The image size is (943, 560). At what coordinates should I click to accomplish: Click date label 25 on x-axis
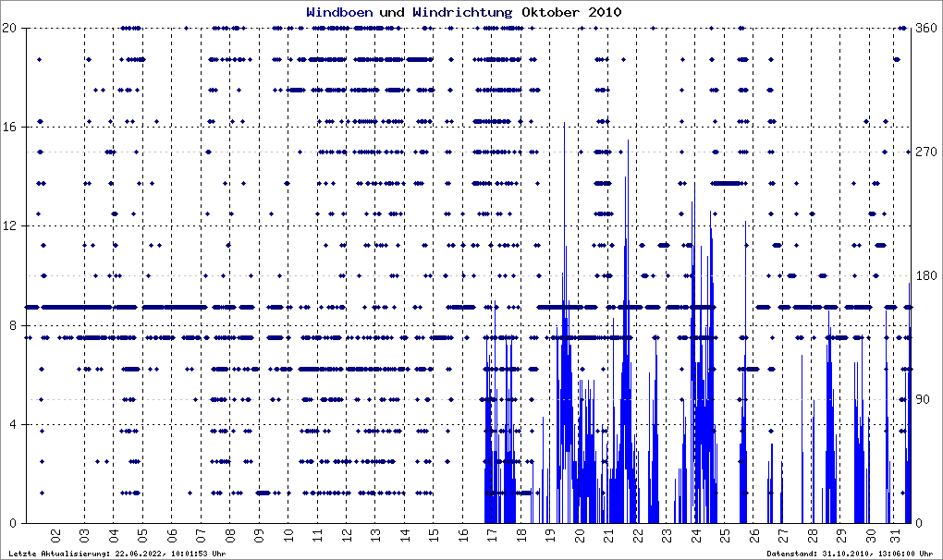pyautogui.click(x=726, y=535)
